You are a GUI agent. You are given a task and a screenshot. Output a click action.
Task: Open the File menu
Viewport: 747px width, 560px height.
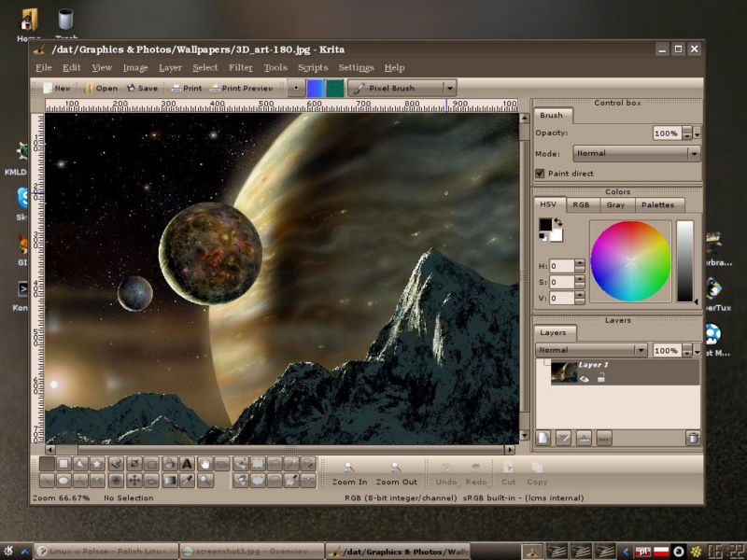pyautogui.click(x=43, y=67)
